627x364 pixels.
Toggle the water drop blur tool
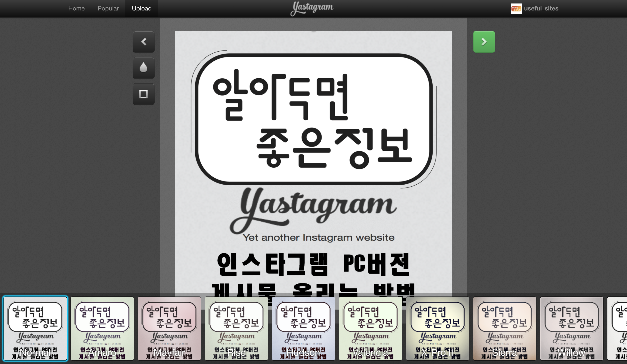[143, 68]
